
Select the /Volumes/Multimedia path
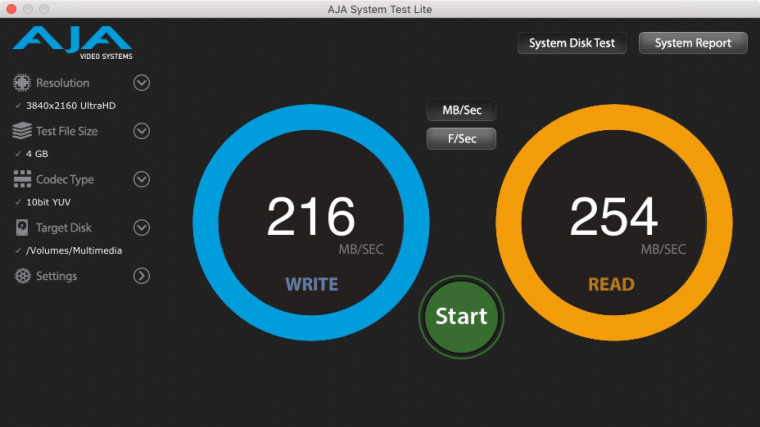[x=74, y=251]
